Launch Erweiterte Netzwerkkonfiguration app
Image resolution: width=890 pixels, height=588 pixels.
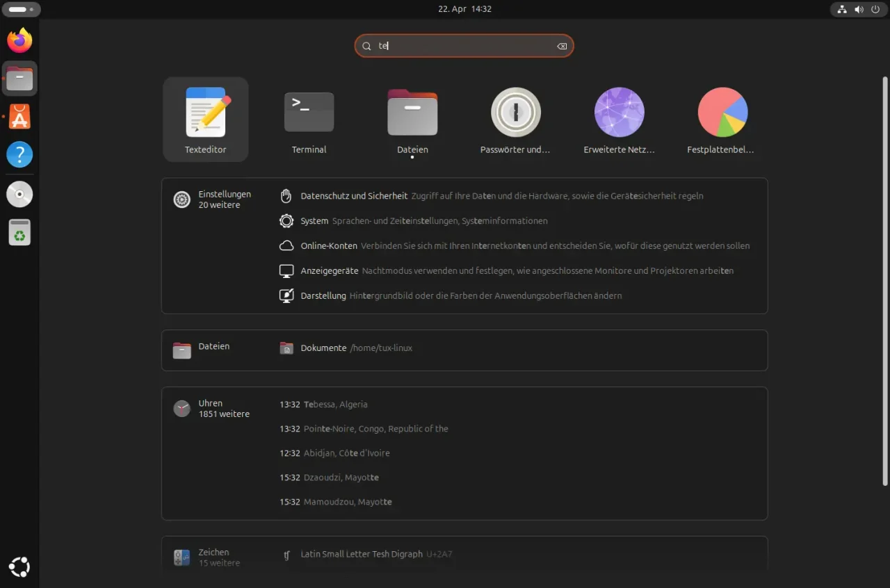click(619, 119)
